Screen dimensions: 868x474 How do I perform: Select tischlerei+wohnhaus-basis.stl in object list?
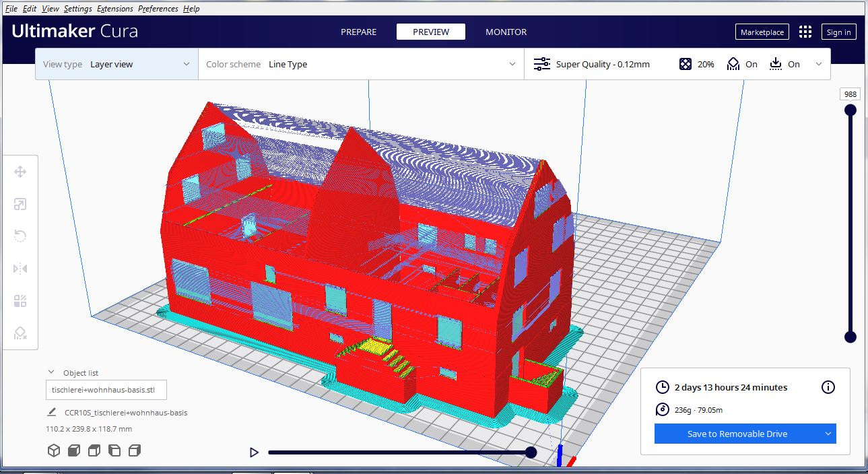coord(106,390)
